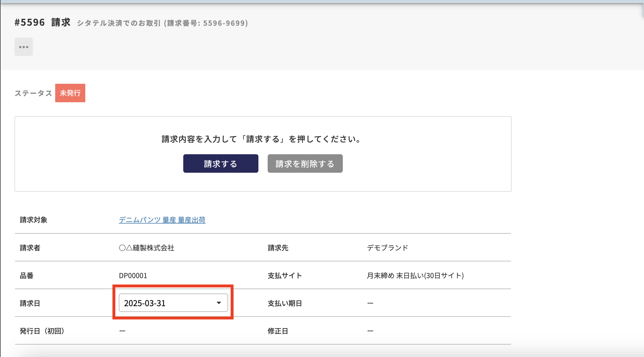This screenshot has height=357, width=644.
Task: Click the #5596 請求 page heading
Action: click(42, 23)
